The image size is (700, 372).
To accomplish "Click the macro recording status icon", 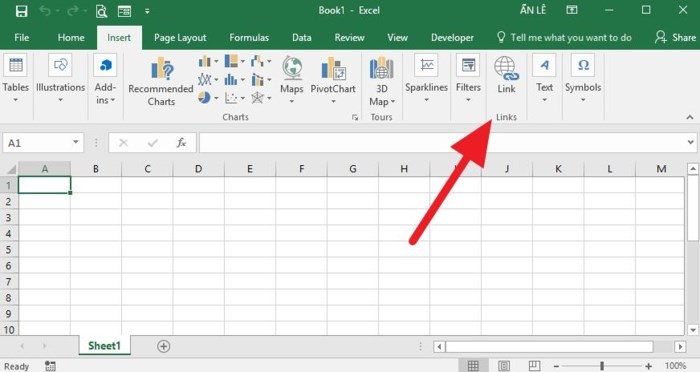I will [x=50, y=366].
